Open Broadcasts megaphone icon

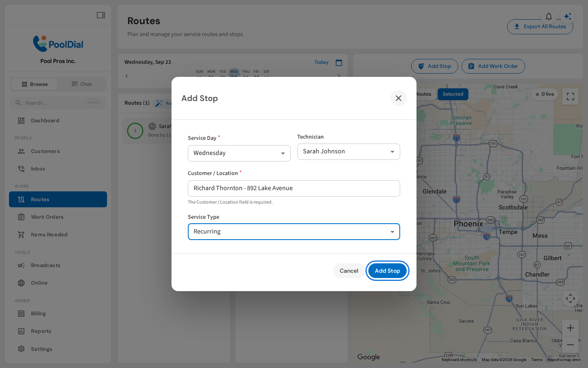[x=21, y=265]
